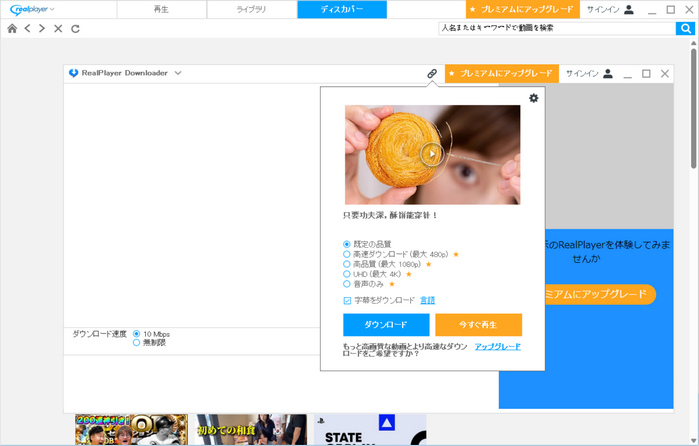Click the star icon beside 高品質 option

click(x=428, y=264)
